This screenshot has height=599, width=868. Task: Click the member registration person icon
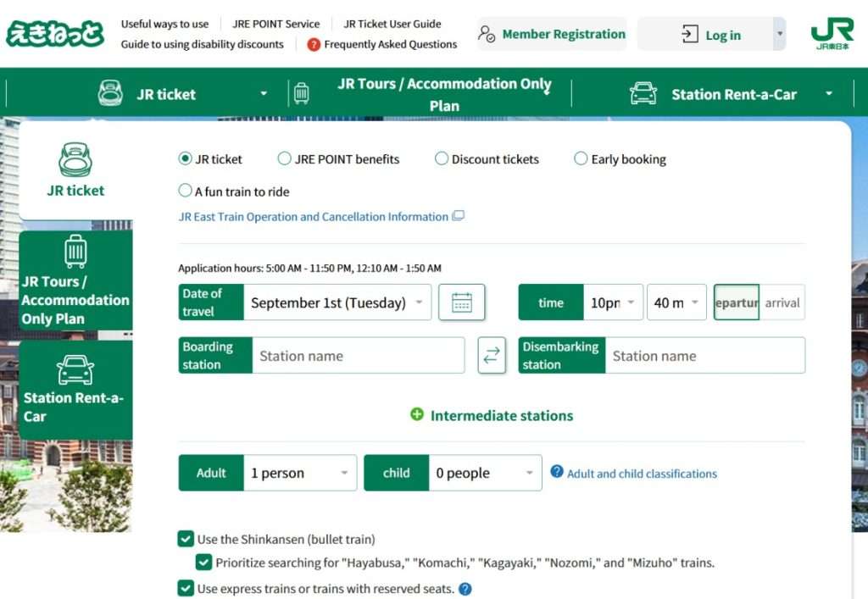pyautogui.click(x=486, y=34)
